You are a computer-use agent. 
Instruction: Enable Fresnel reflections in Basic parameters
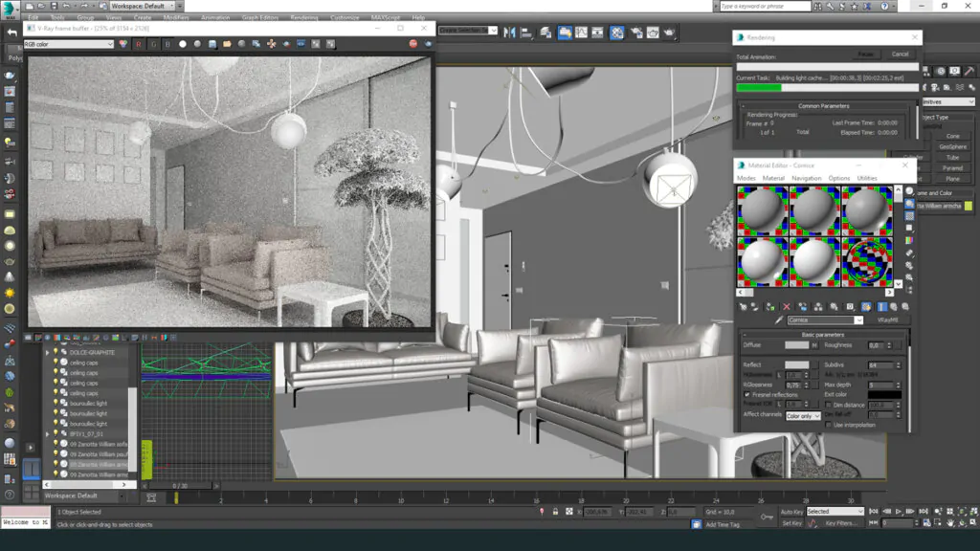(x=747, y=395)
